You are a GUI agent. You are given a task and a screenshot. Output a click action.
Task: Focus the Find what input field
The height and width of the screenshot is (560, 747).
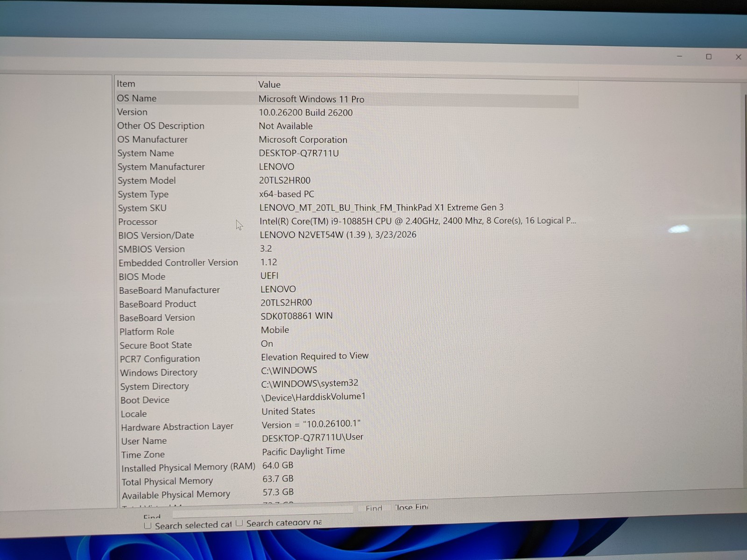coord(263,512)
